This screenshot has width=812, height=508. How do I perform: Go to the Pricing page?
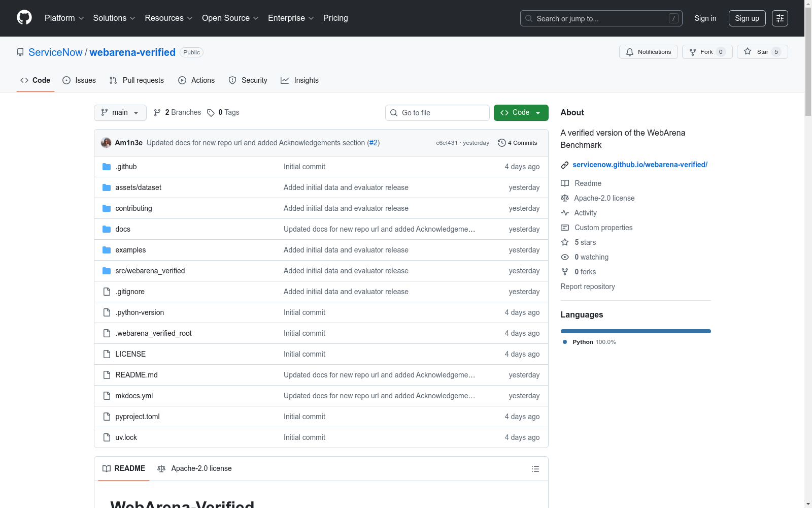point(335,18)
